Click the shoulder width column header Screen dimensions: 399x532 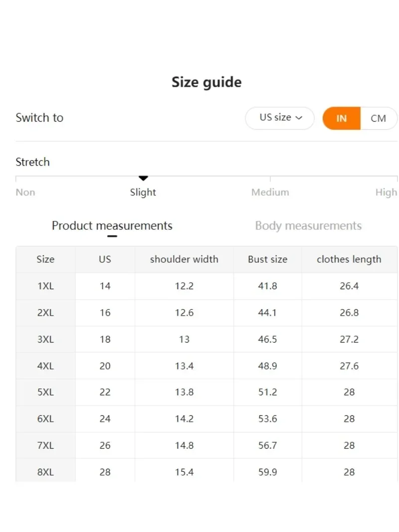184,259
